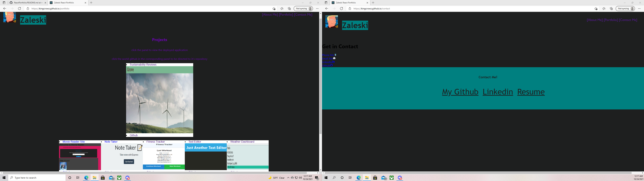Open the [About Me] navigation link
This screenshot has height=181, width=644.
coord(270,15)
